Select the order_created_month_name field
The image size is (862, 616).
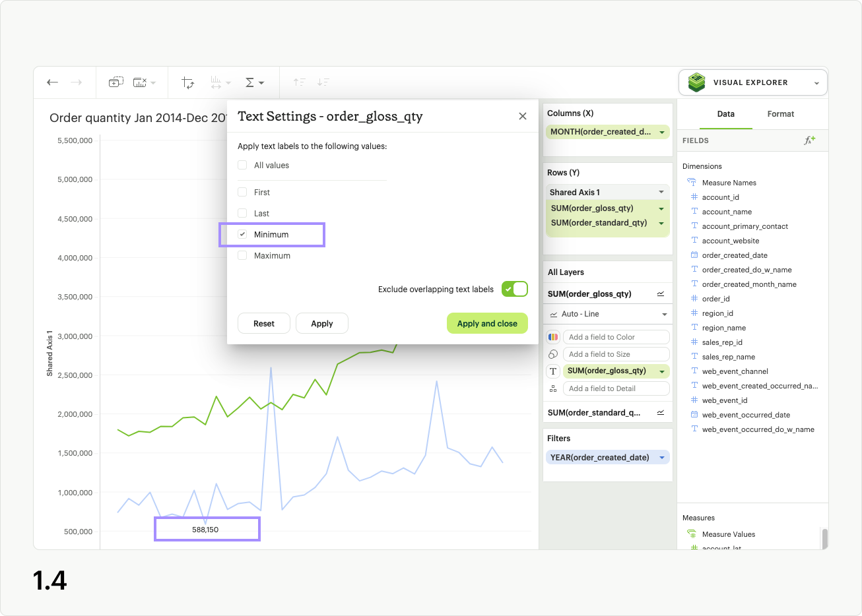749,284
